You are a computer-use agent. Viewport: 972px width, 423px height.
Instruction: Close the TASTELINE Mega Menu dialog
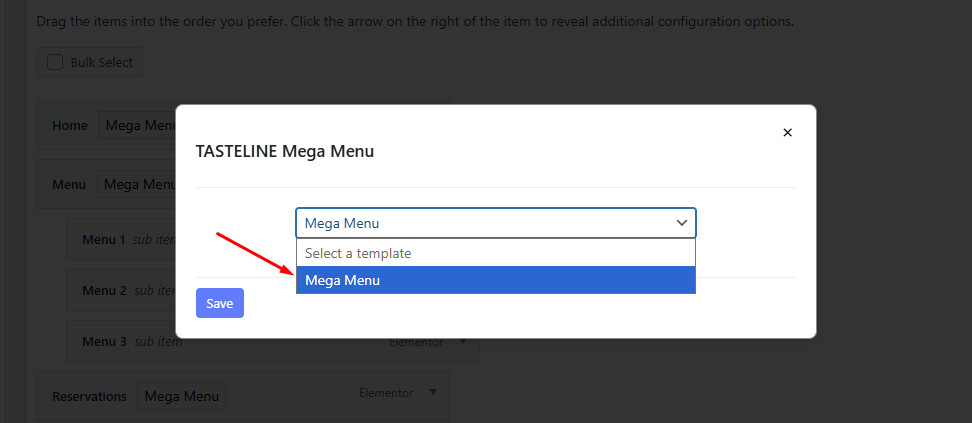[787, 133]
